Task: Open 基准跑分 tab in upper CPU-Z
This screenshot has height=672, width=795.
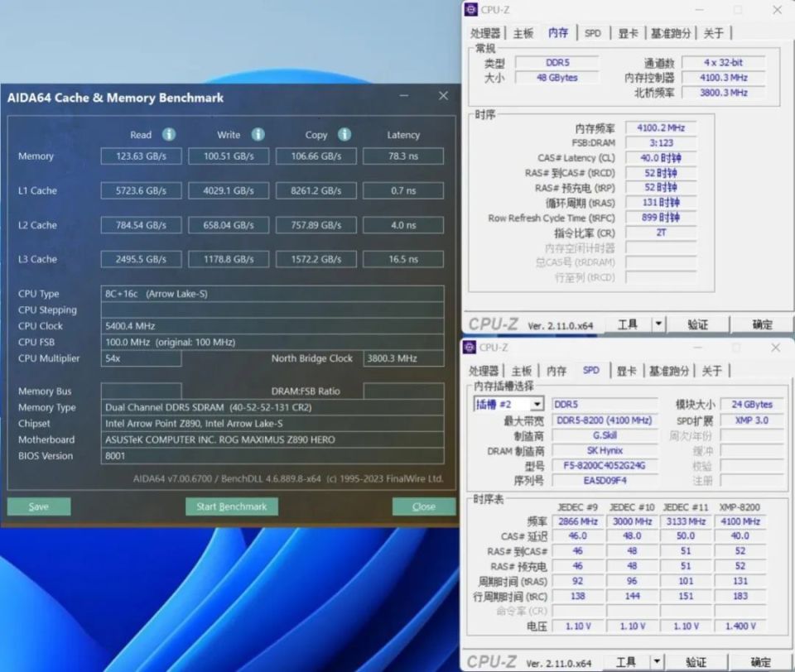Action: coord(671,33)
